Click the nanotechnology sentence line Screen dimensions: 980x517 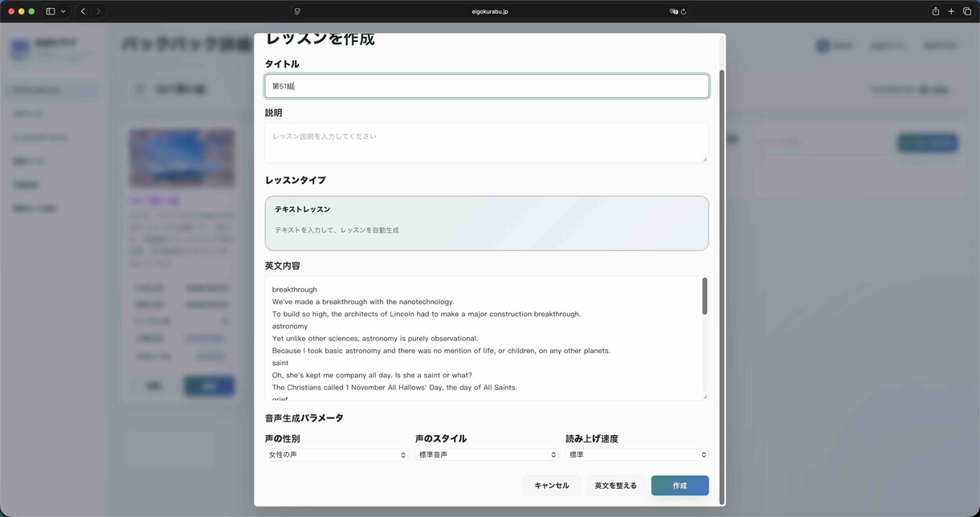point(363,302)
